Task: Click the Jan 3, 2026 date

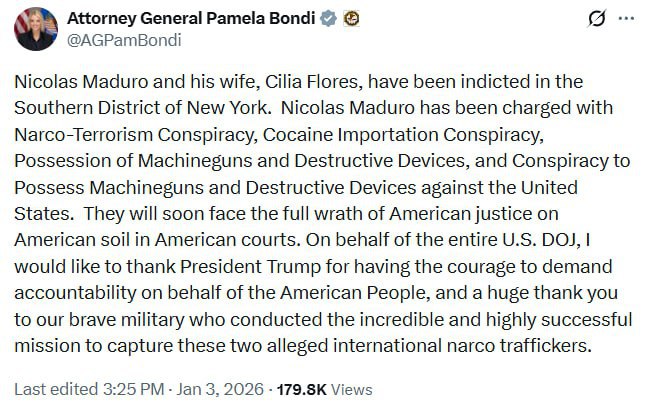Action: pos(206,389)
